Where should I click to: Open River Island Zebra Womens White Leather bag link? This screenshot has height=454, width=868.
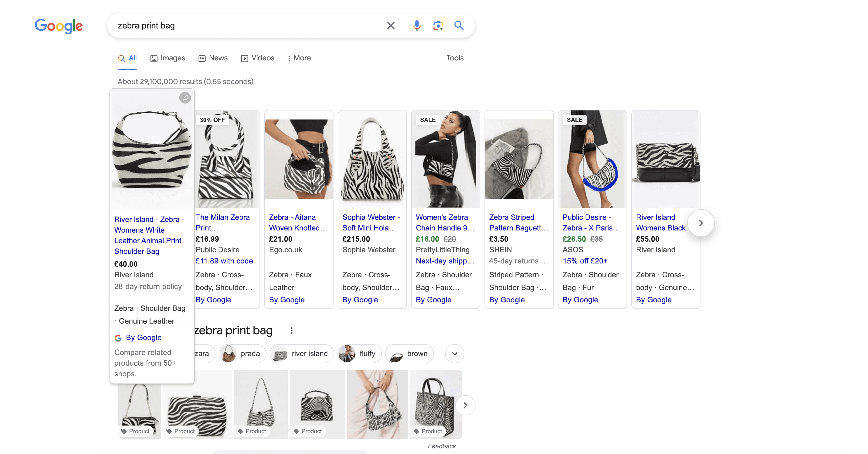[x=149, y=235]
